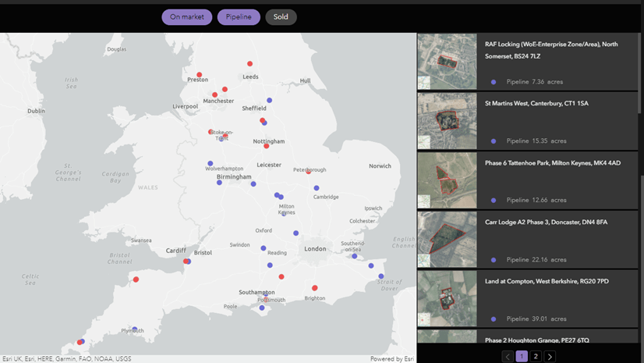The height and width of the screenshot is (363, 644).
Task: View Carr Lodge aerial thumbnail
Action: [448, 239]
